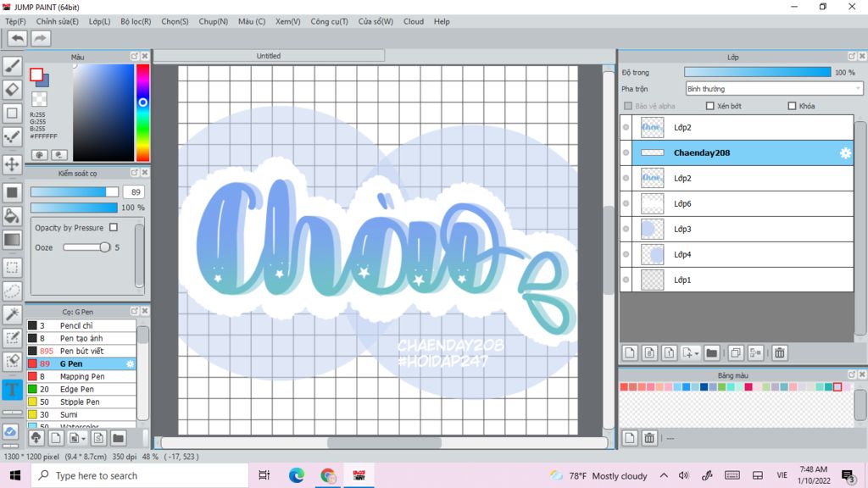
Task: Click the Độ trong opacity slider
Action: point(757,72)
